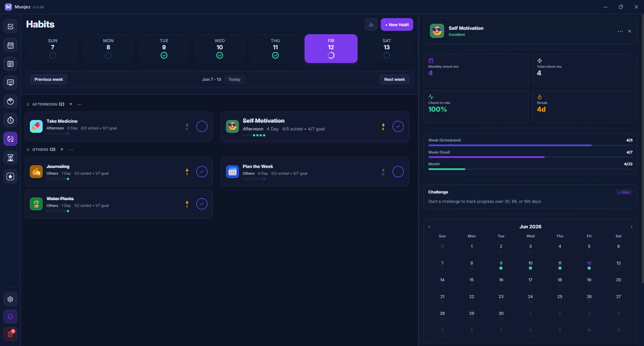Open trash bin with badge 5
644x346 pixels.
(10, 334)
